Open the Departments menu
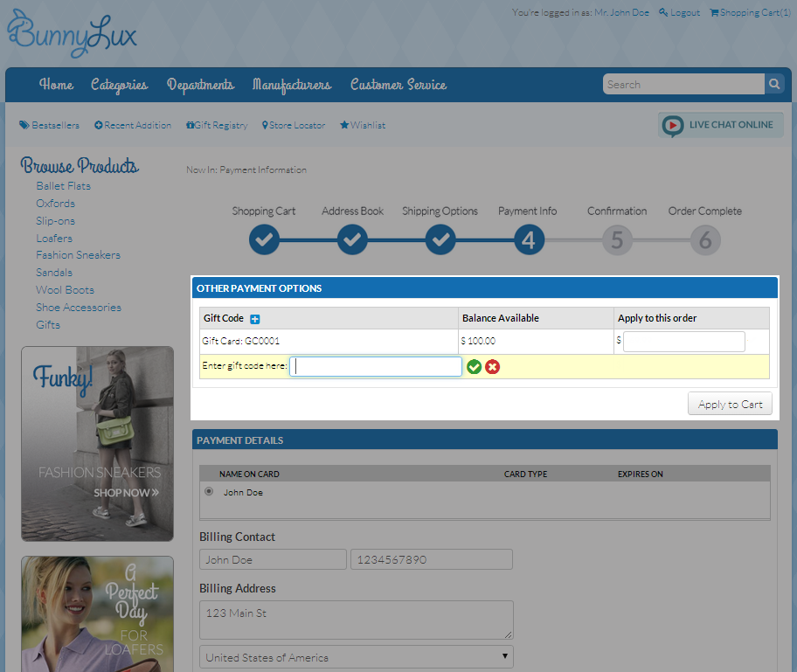 (x=201, y=85)
